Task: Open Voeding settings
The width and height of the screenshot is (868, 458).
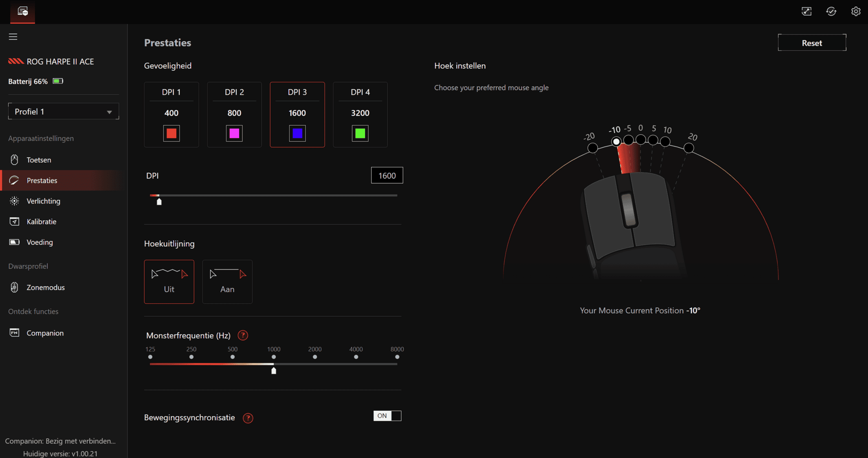Action: click(64, 242)
